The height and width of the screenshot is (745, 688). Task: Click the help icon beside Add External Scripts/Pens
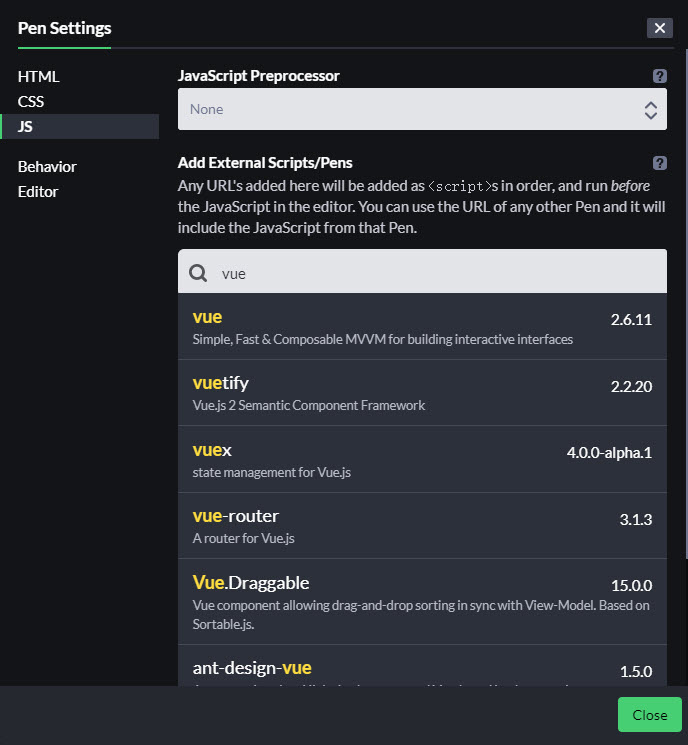pos(660,163)
